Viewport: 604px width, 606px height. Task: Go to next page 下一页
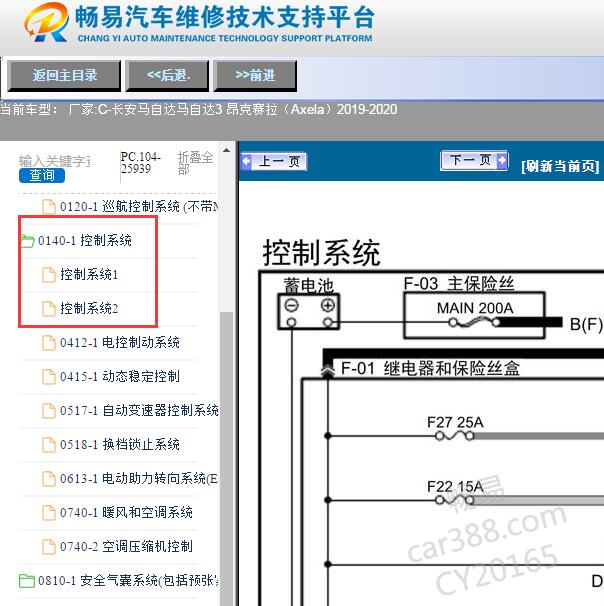(474, 160)
